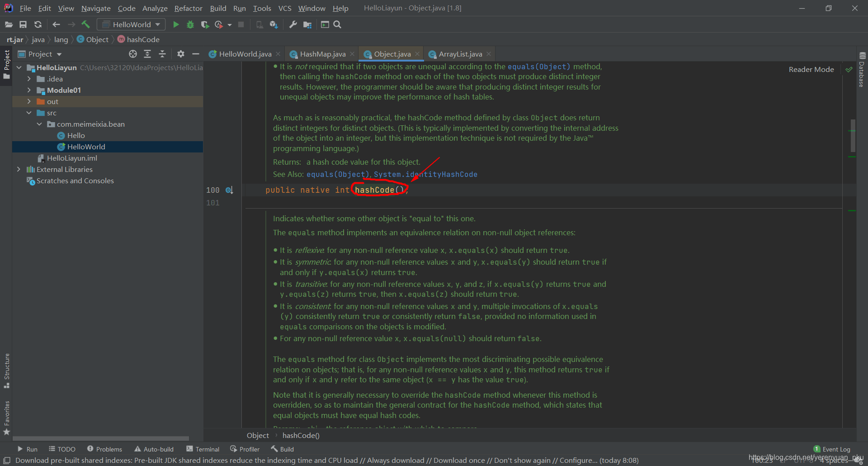Open the Problems tool window

pyautogui.click(x=104, y=449)
